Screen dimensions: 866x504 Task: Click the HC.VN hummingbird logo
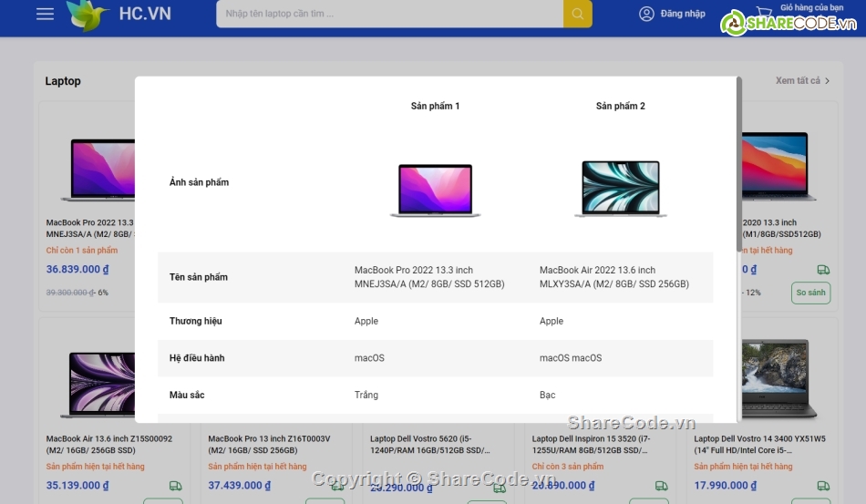point(88,15)
